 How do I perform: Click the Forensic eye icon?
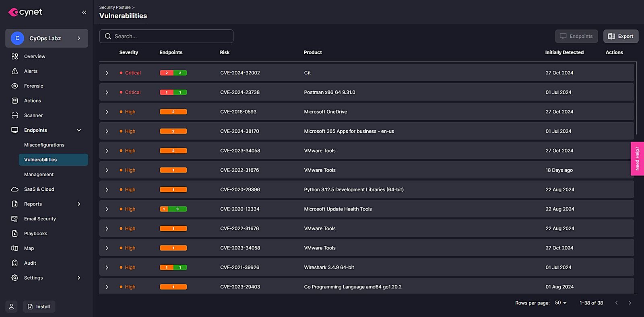click(x=15, y=86)
